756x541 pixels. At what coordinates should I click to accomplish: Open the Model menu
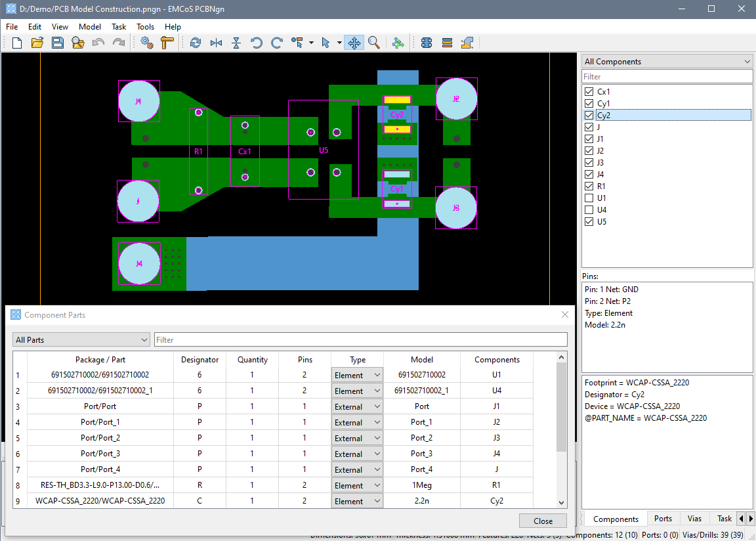(x=90, y=27)
